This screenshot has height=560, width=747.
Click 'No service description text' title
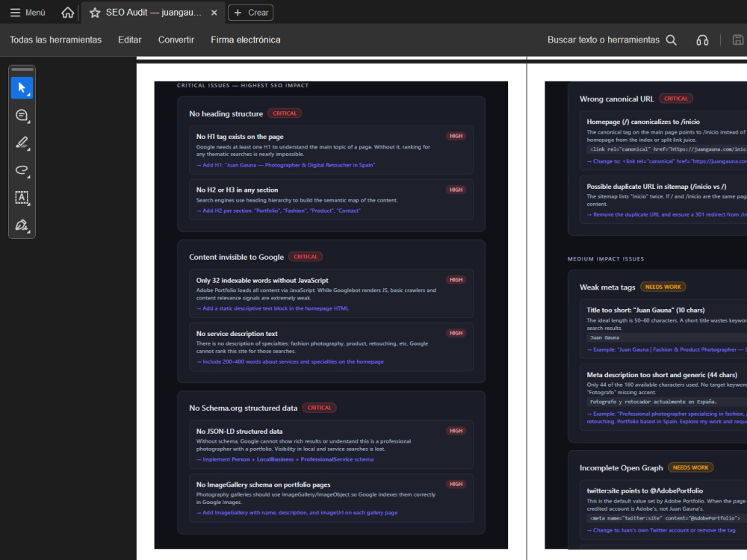click(237, 334)
